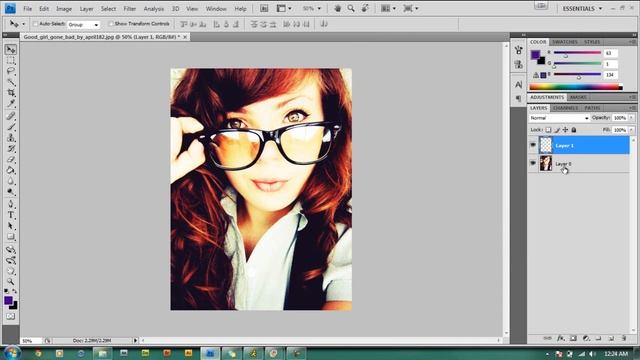Click the Color panel spectrum ramp
This screenshot has height=360, width=640.
[x=576, y=87]
